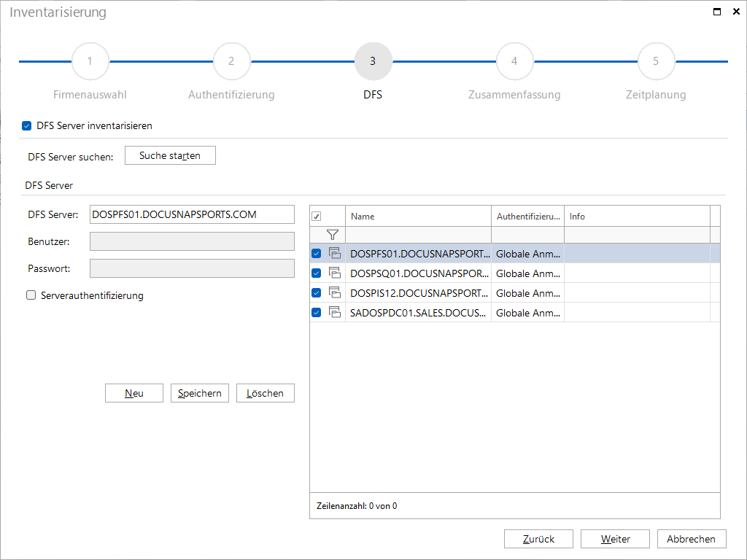Click into the DFS Server input field
The image size is (747, 560).
click(x=192, y=214)
